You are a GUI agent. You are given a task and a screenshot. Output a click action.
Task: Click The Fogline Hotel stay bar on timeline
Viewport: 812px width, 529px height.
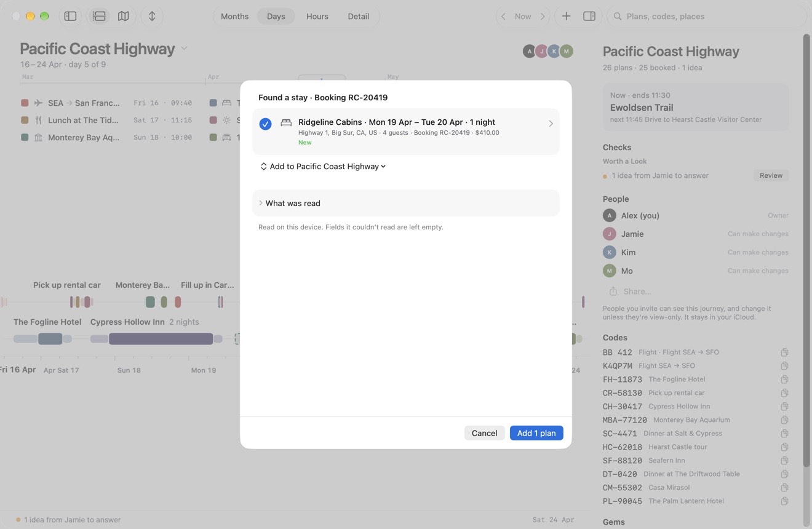click(x=50, y=339)
